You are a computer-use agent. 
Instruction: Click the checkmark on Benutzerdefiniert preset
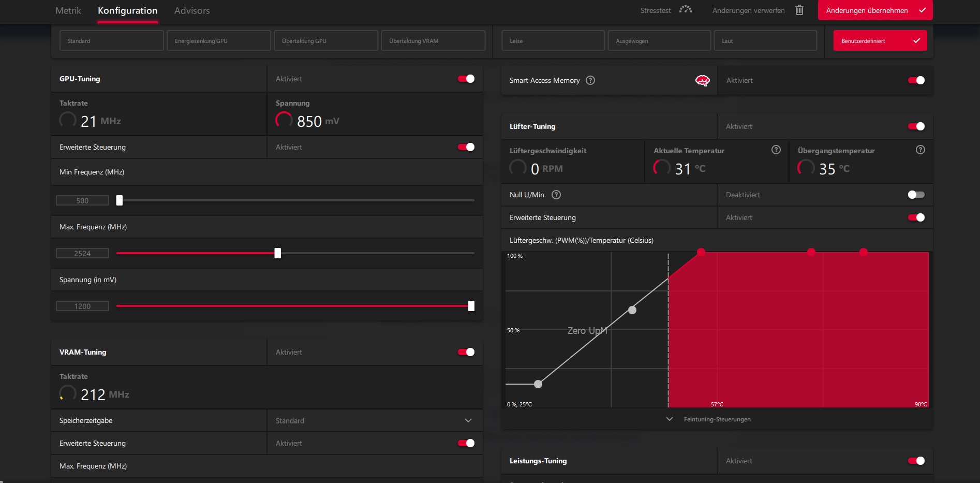pyautogui.click(x=917, y=40)
